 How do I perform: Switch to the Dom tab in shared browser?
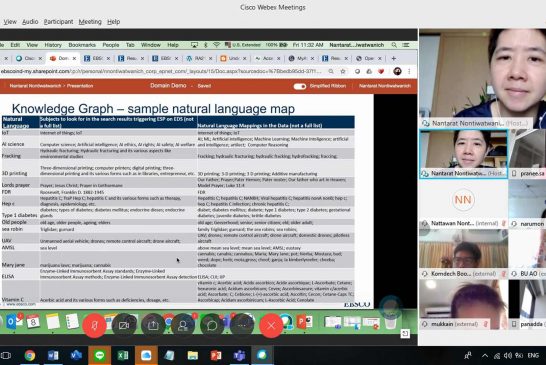(x=63, y=59)
